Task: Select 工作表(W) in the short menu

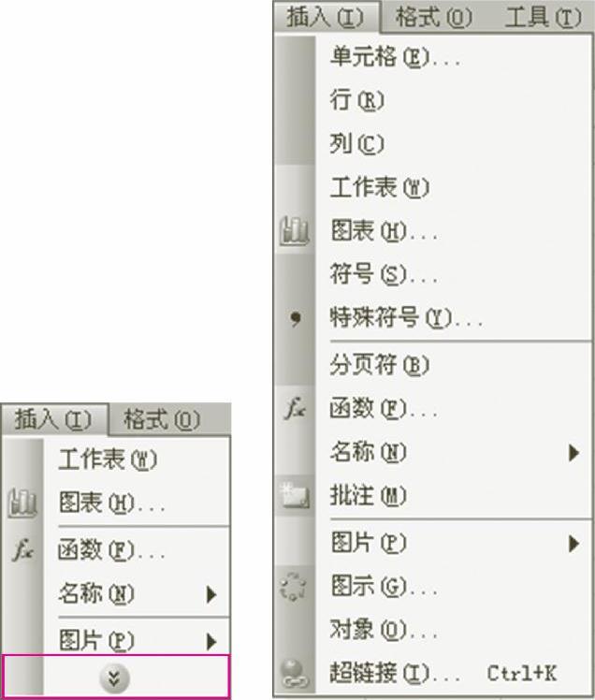Action: [x=138, y=459]
